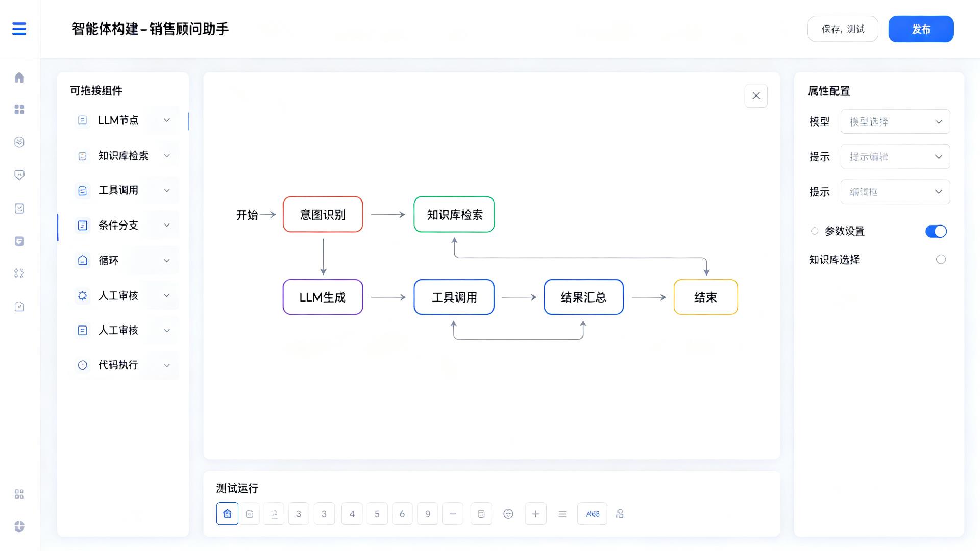
Task: Open the filled message icon in sidebar
Action: [x=19, y=241]
